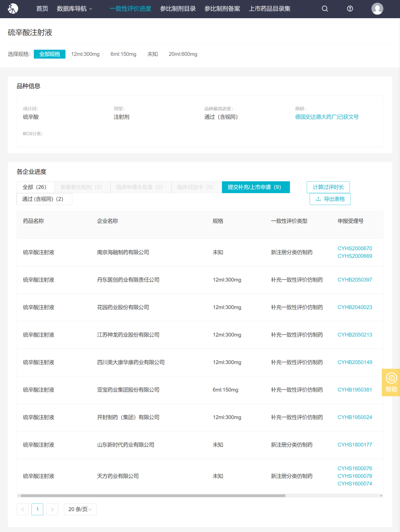The height and width of the screenshot is (532, 400).
Task: Click the 计算过评时长 button
Action: (328, 187)
